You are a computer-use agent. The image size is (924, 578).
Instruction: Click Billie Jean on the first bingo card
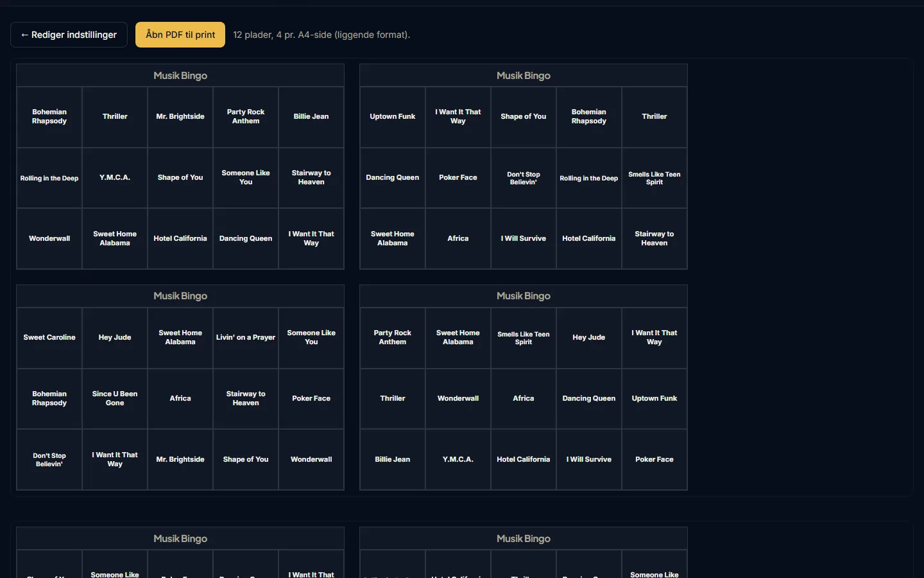(x=311, y=117)
